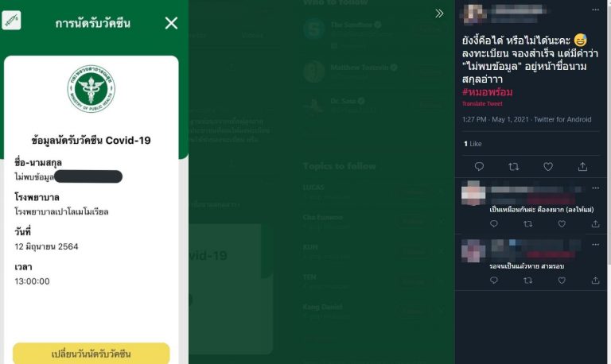
Task: Reply to the main tweet
Action: (479, 167)
